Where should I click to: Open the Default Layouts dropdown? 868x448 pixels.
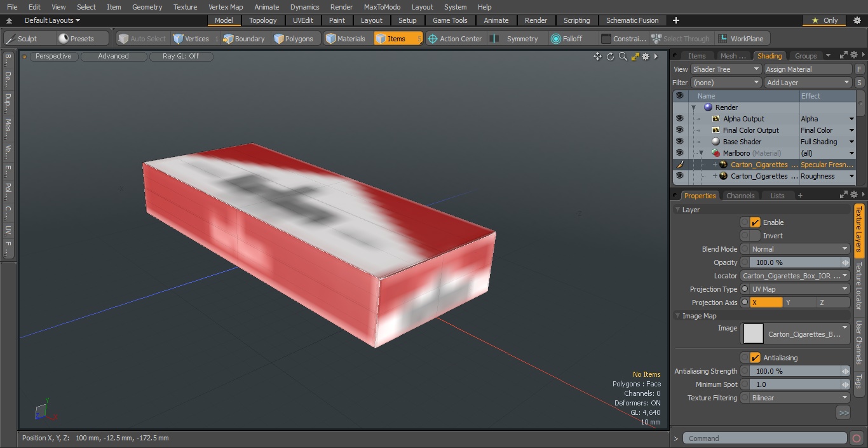point(52,20)
